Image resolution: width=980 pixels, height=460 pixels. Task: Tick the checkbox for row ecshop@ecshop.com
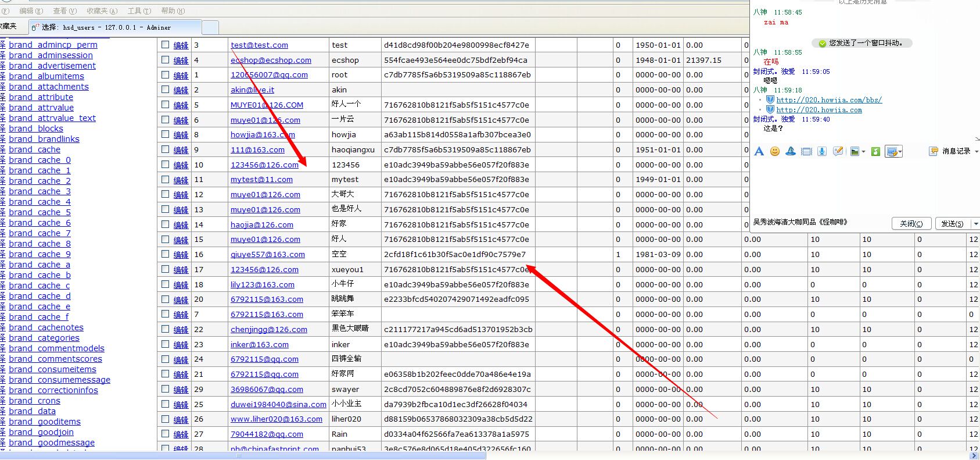click(166, 60)
